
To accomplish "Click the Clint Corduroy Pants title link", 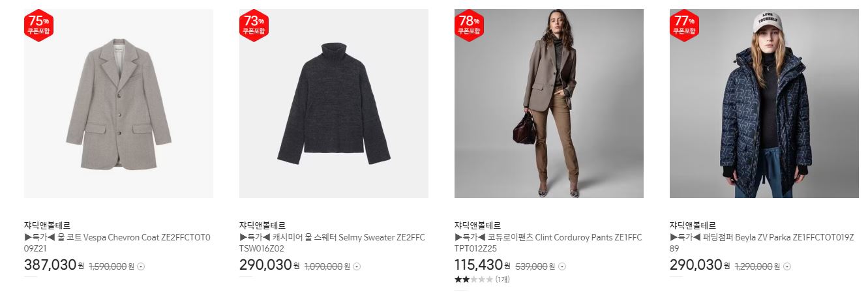I will [x=548, y=243].
